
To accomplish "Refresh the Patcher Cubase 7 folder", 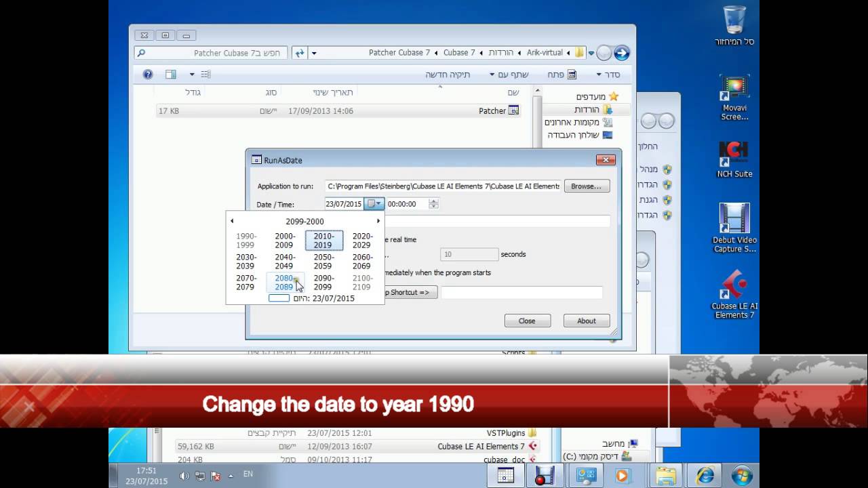I will (300, 53).
